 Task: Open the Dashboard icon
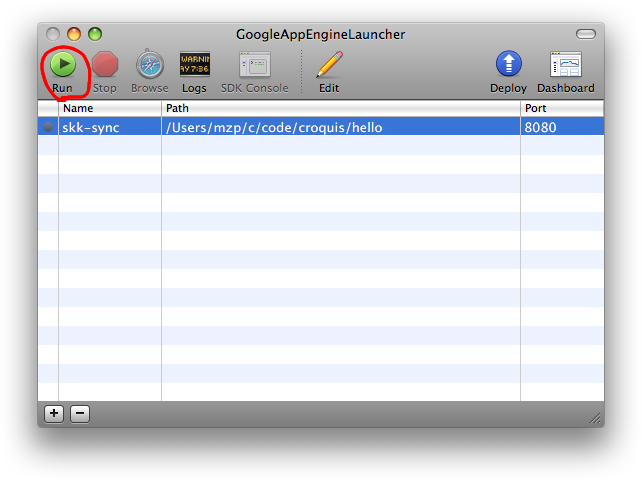click(566, 64)
